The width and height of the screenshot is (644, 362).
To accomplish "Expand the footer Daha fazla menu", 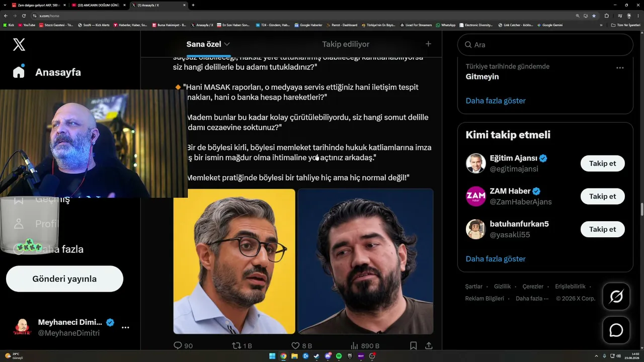I will [x=532, y=299].
